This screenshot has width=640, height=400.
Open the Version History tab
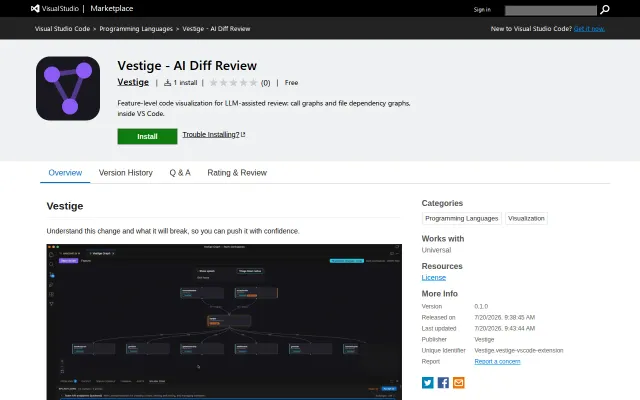pyautogui.click(x=126, y=173)
